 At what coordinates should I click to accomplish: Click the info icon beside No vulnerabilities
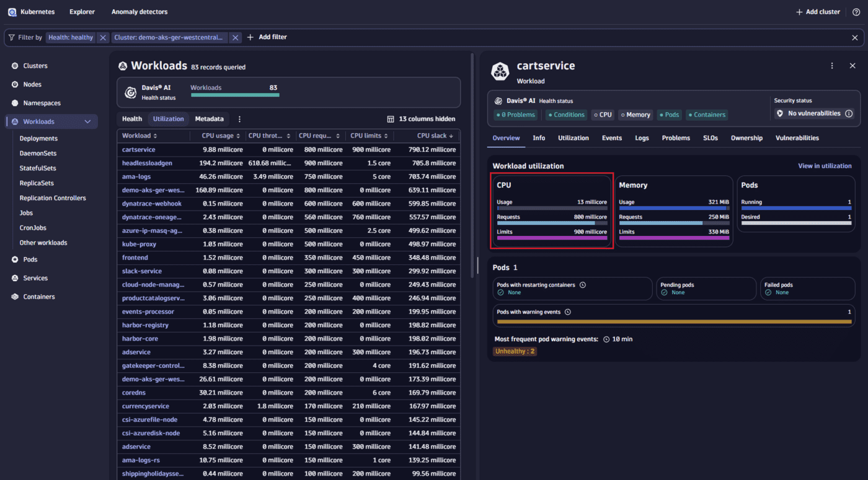pos(849,113)
